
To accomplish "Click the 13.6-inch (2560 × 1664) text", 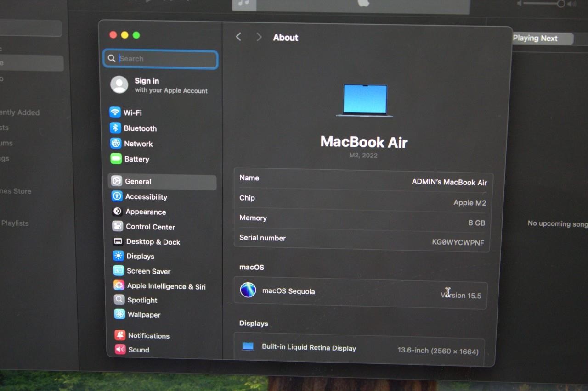I will coord(438,351).
